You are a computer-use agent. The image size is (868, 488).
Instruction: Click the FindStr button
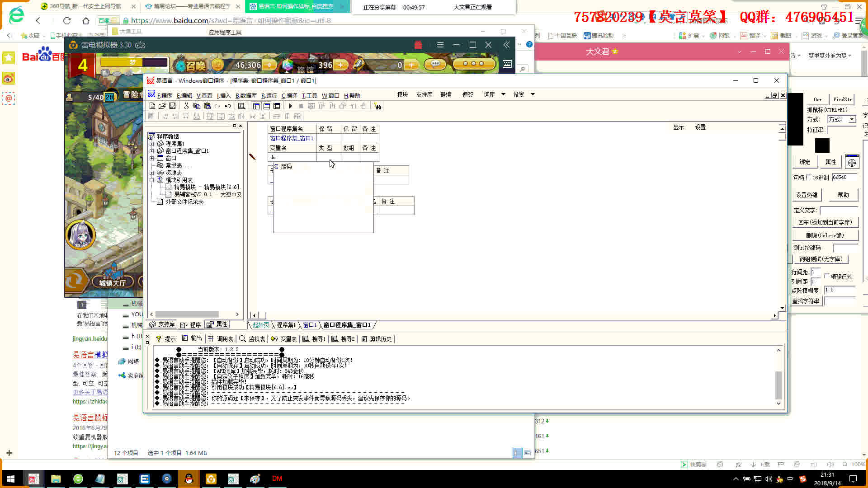pos(842,99)
